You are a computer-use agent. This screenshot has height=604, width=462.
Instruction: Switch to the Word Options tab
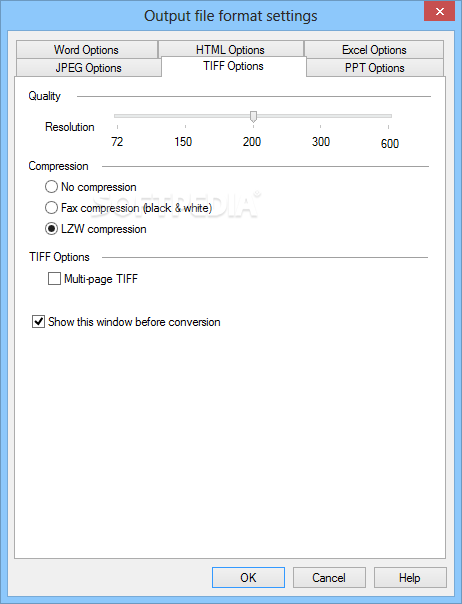coord(87,50)
